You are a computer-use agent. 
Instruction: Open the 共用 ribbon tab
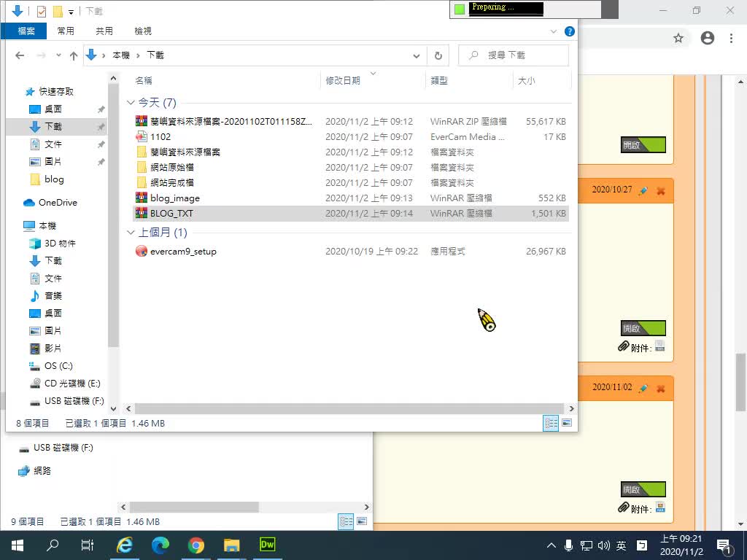tap(104, 31)
